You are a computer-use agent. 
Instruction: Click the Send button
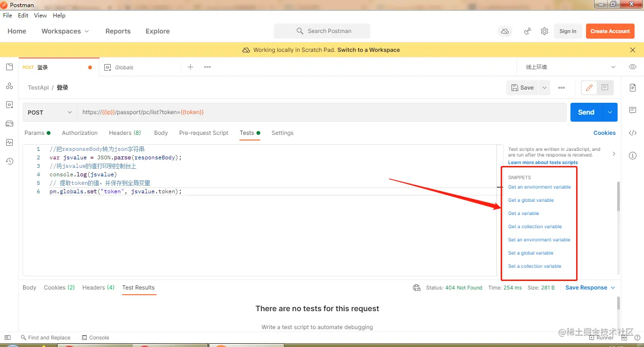(586, 112)
